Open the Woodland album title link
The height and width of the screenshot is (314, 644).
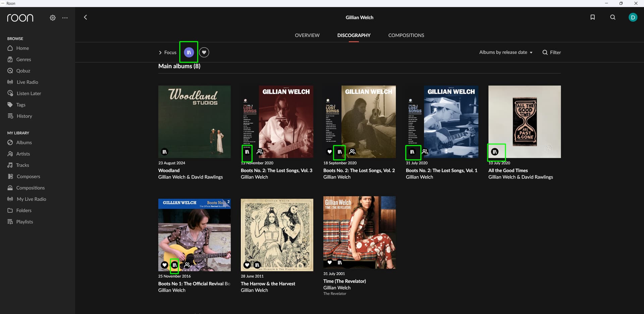click(169, 170)
